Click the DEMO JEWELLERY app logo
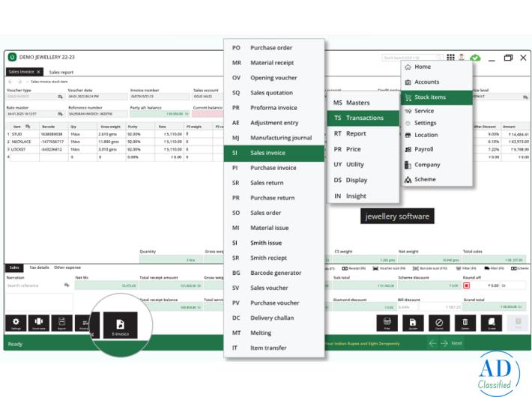Viewport: 532px width, 397px height. (x=12, y=57)
